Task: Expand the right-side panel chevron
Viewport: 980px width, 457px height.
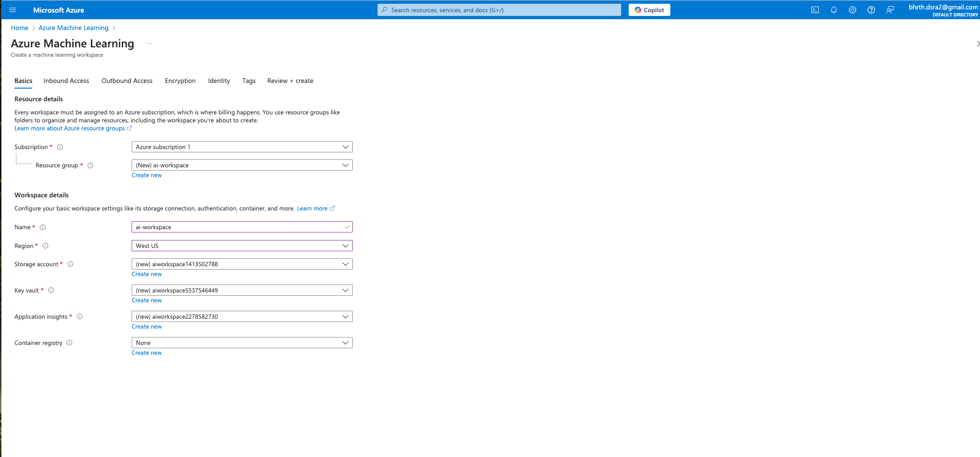Action: tap(978, 44)
